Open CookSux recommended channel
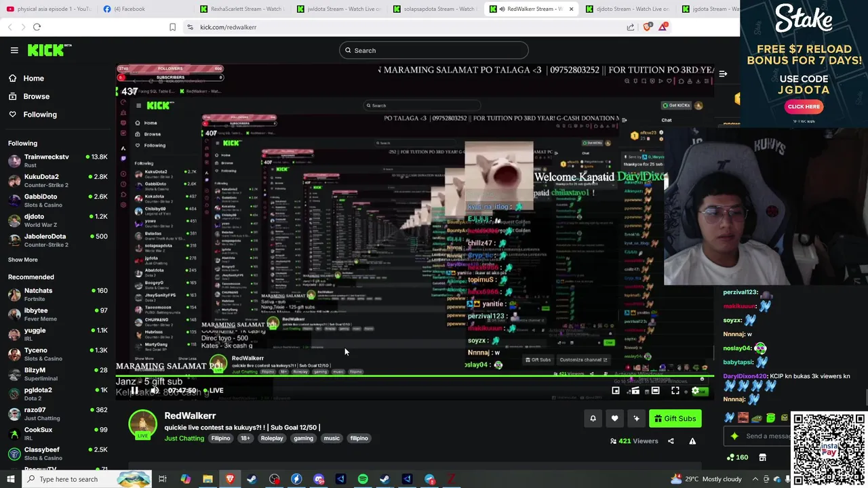This screenshot has width=868, height=488. tap(58, 434)
